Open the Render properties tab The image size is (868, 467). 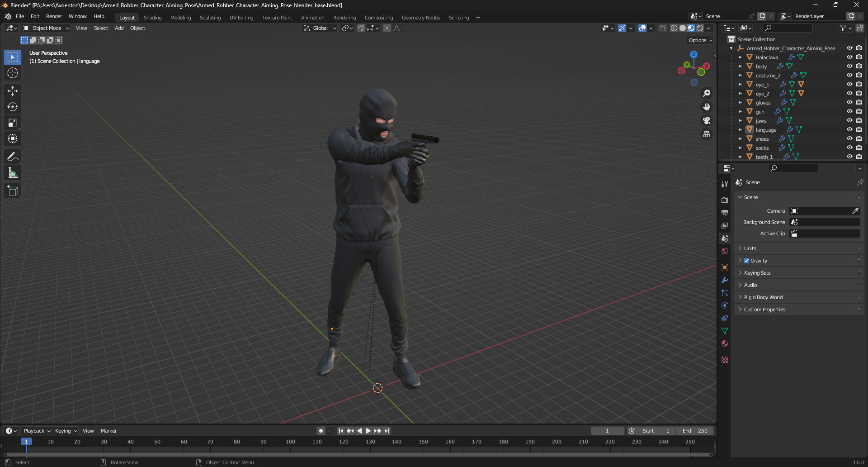(725, 200)
